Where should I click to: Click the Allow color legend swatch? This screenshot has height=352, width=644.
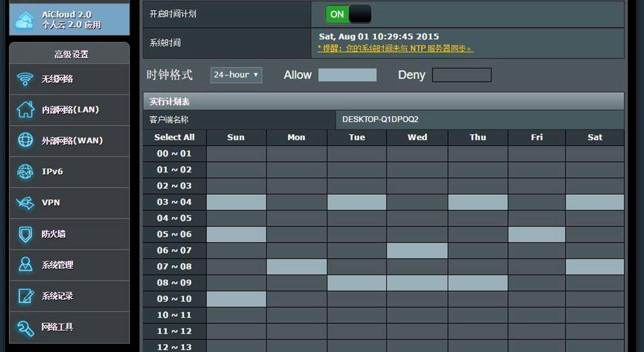347,75
